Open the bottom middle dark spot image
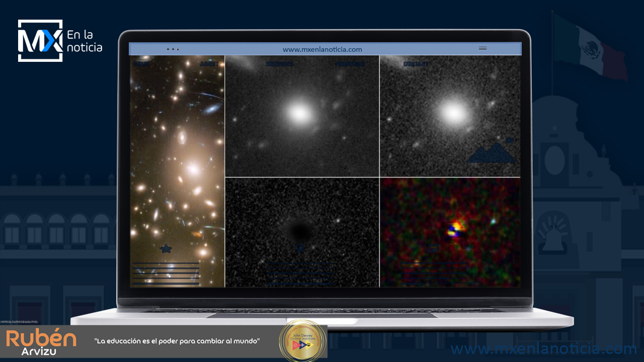Viewport: 644px width, 362px height. tap(302, 232)
